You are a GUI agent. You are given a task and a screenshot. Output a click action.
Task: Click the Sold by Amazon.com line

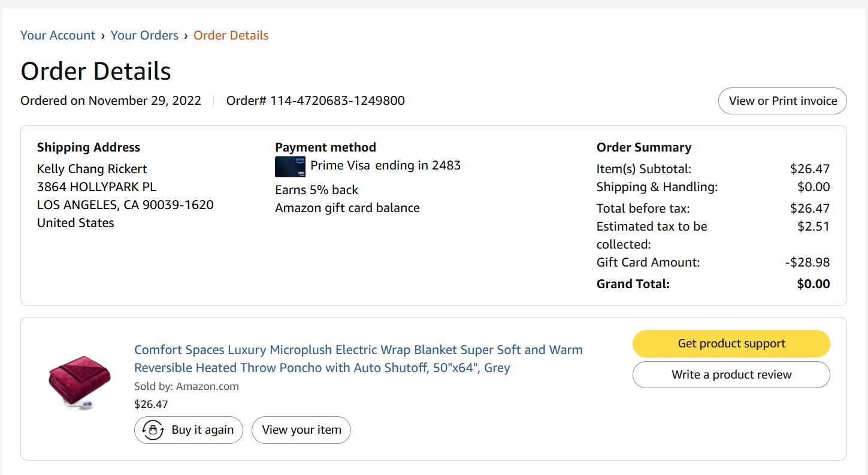(x=186, y=386)
